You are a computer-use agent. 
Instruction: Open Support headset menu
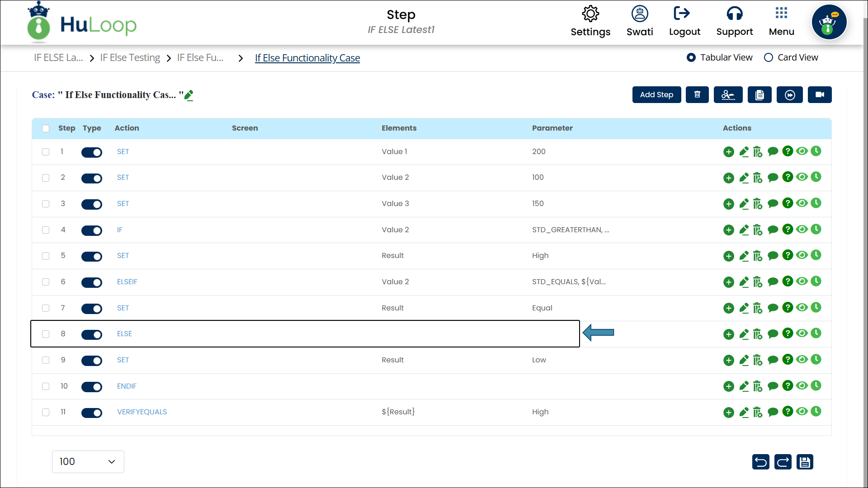tap(735, 21)
